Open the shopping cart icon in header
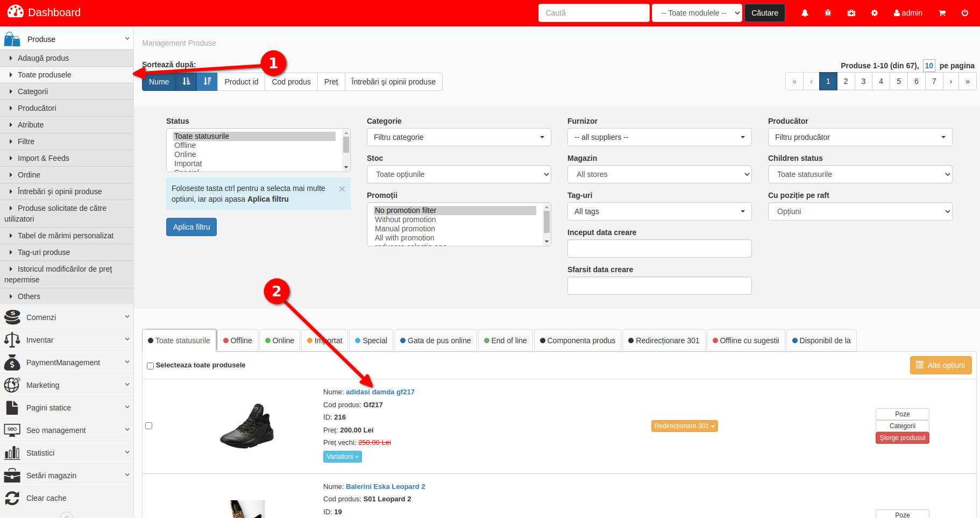Screen dimensions: 980x518 click(942, 13)
